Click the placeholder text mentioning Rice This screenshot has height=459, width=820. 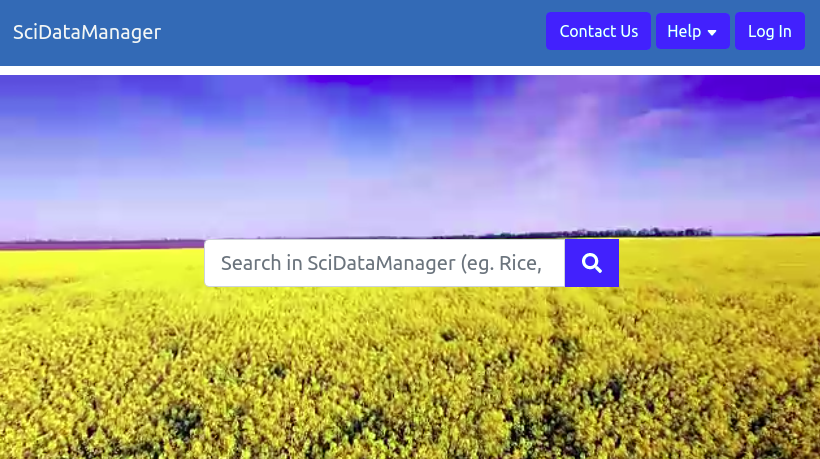[x=381, y=263]
